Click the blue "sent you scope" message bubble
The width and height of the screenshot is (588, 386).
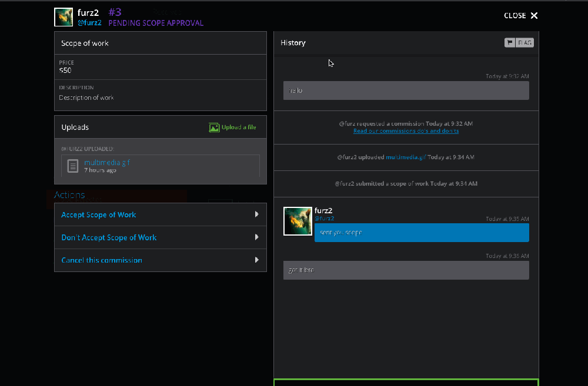422,233
